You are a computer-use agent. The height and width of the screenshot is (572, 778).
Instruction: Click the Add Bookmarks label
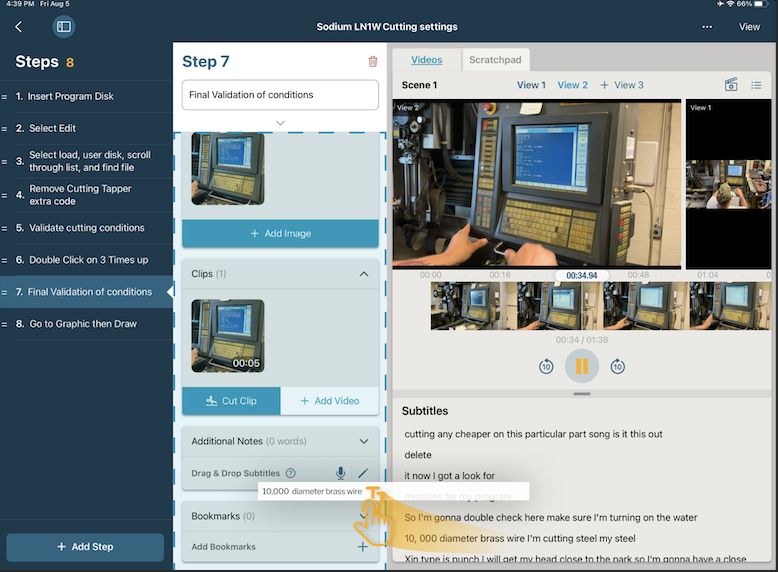[223, 547]
